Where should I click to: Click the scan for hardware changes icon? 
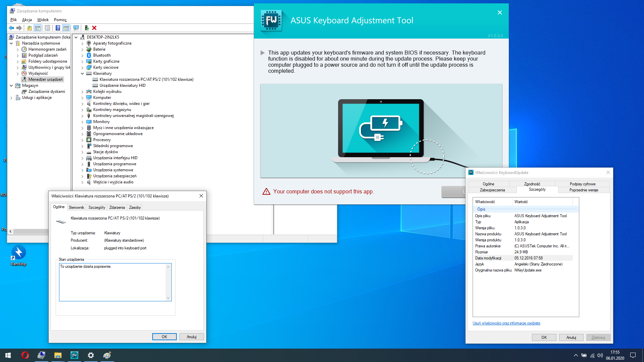[x=76, y=28]
